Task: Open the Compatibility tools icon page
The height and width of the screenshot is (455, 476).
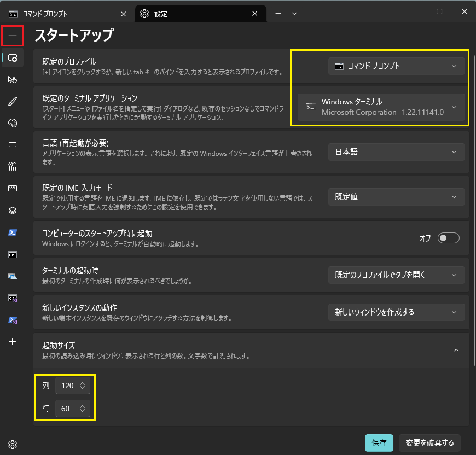Action: pos(13,167)
